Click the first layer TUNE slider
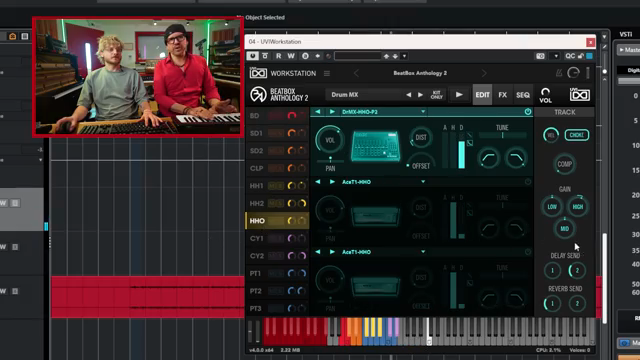 [x=502, y=135]
